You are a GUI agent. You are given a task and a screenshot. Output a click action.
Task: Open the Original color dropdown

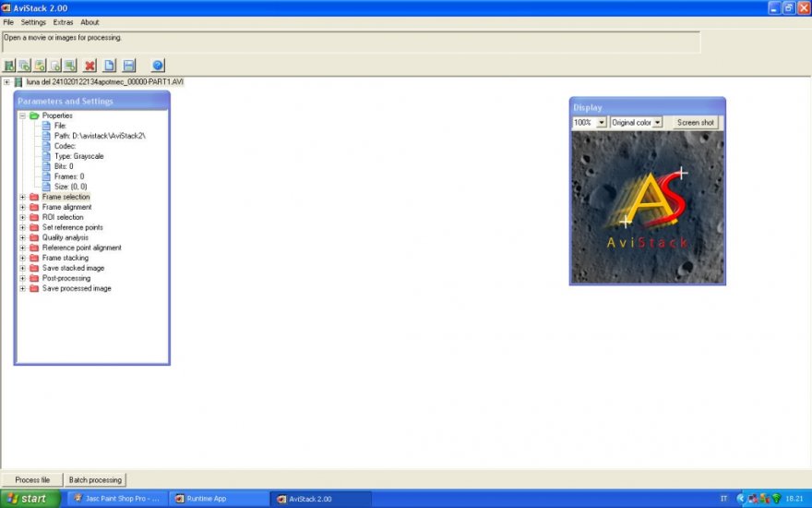(x=657, y=122)
